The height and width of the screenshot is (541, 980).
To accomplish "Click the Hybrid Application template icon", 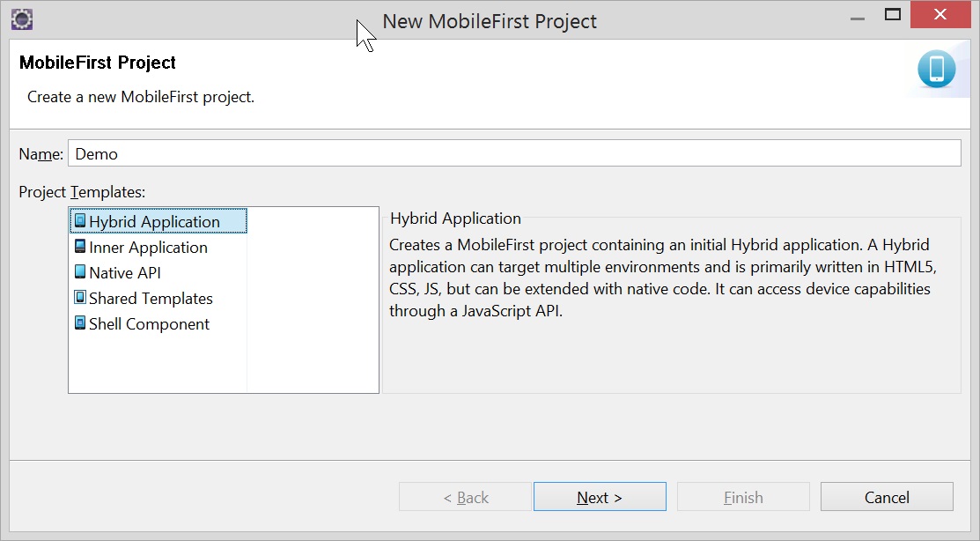I will click(x=81, y=221).
